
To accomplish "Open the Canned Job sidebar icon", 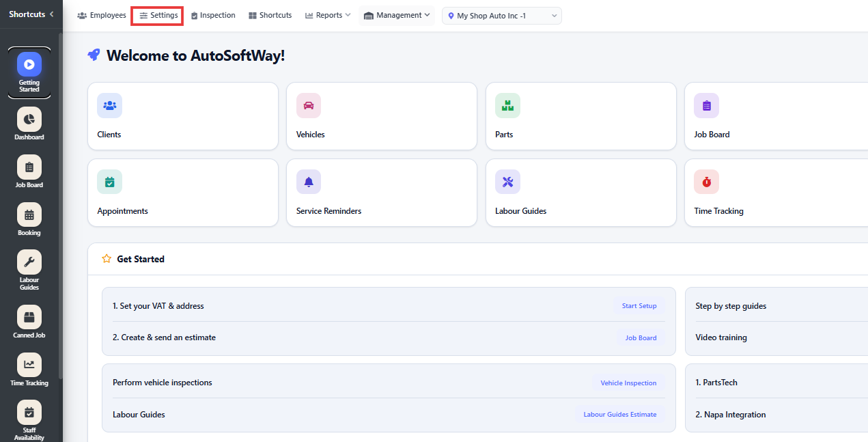I will (29, 317).
